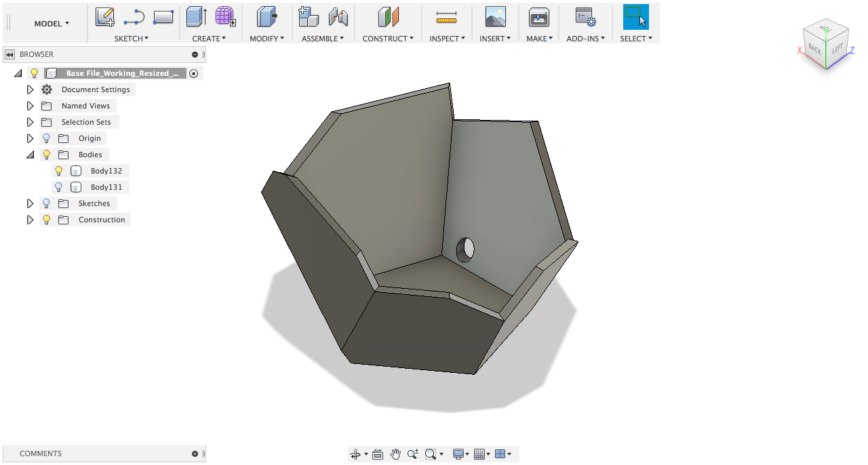The width and height of the screenshot is (868, 465).
Task: Activate the Measure tool
Action: (446, 16)
